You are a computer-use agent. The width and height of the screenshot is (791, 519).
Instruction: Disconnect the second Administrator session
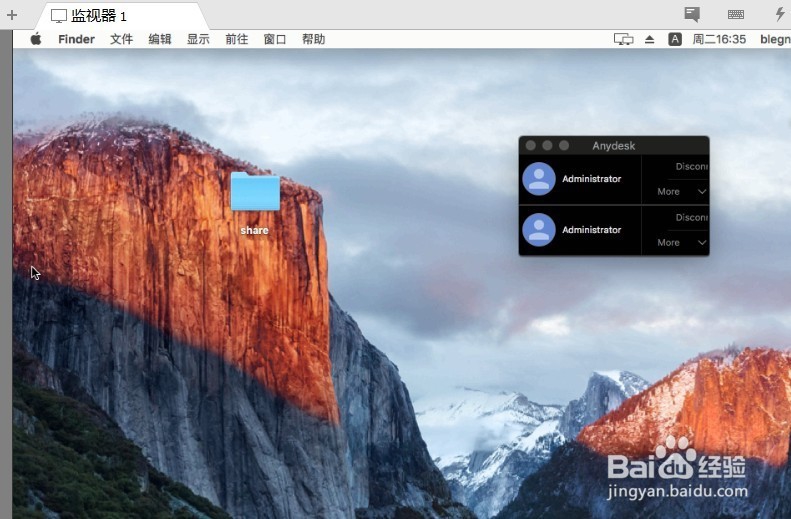click(x=691, y=217)
